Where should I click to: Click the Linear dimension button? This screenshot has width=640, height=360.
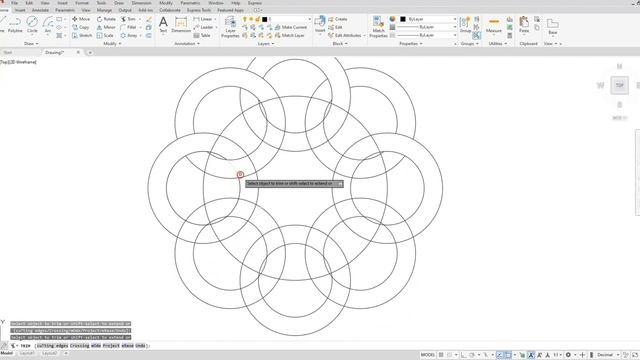(x=203, y=19)
